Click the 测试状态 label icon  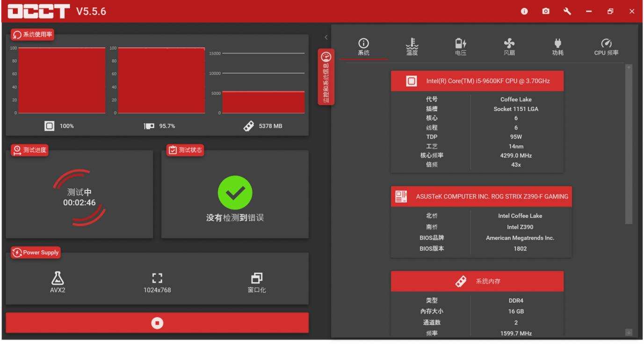(173, 150)
